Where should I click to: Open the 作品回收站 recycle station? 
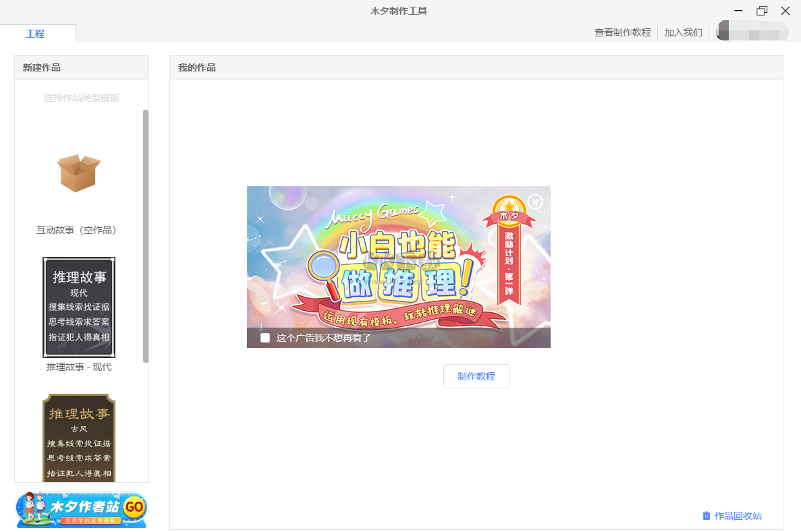(x=738, y=516)
